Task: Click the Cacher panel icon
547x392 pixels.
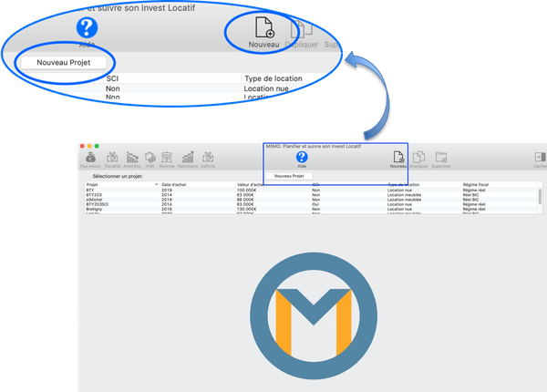Action: coord(540,157)
